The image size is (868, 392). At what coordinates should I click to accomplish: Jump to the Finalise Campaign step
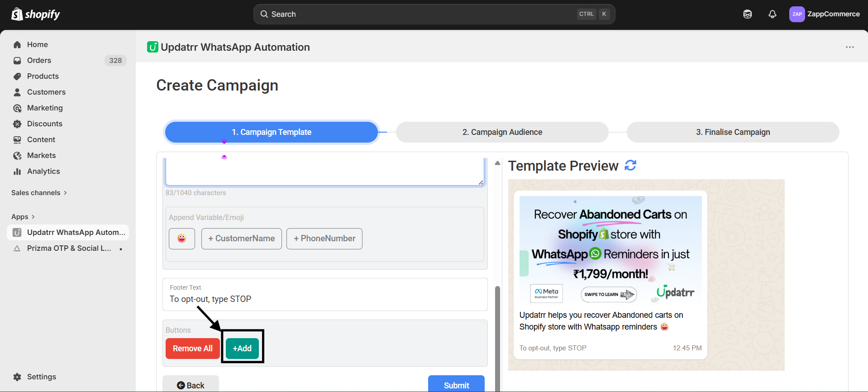(733, 132)
